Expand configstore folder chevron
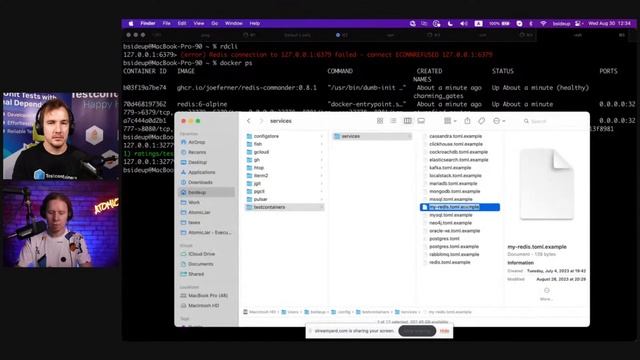This screenshot has width=640, height=360. coord(322,136)
